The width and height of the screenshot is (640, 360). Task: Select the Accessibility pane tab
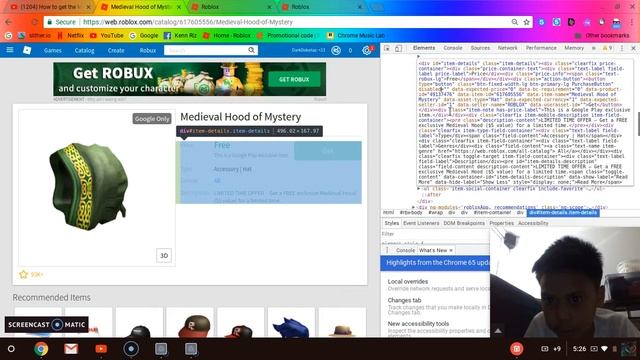click(533, 223)
